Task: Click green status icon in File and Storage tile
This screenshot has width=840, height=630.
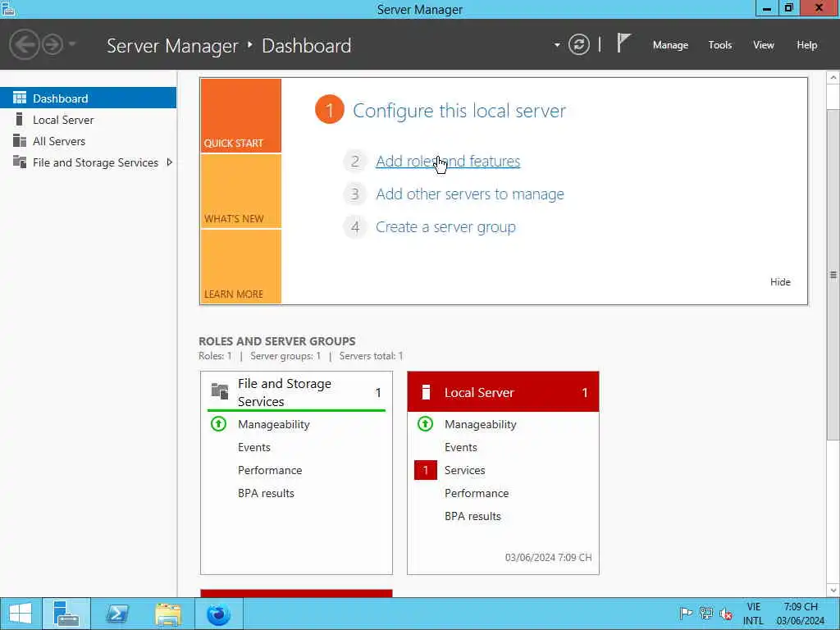Action: [x=218, y=424]
